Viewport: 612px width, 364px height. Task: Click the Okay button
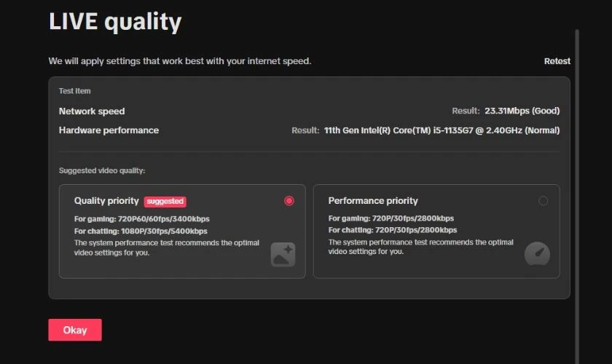pos(75,330)
